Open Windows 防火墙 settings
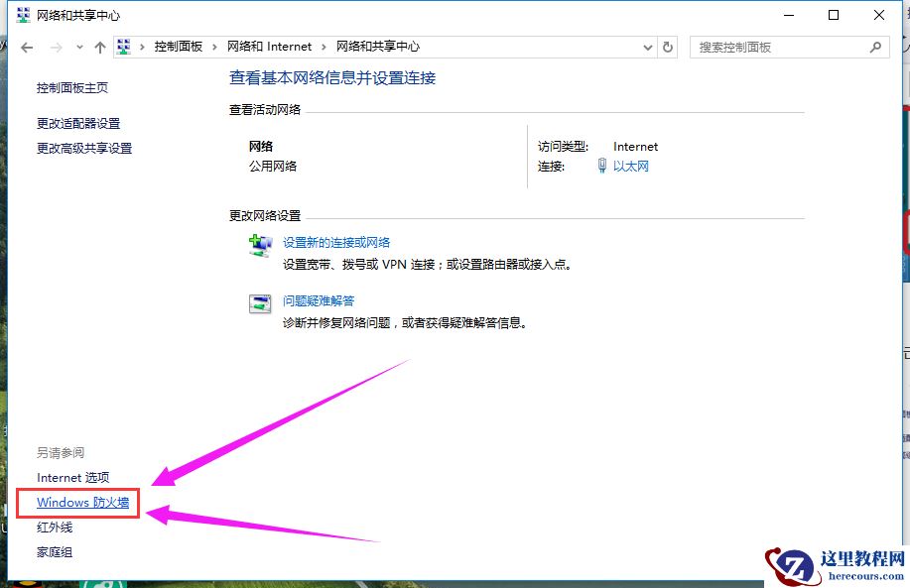The image size is (910, 588). (x=77, y=503)
